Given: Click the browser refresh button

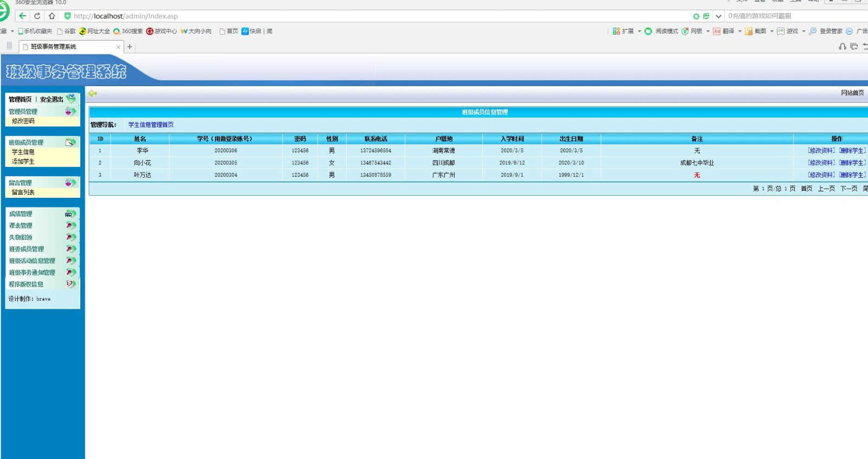Looking at the screenshot, I should coord(37,16).
